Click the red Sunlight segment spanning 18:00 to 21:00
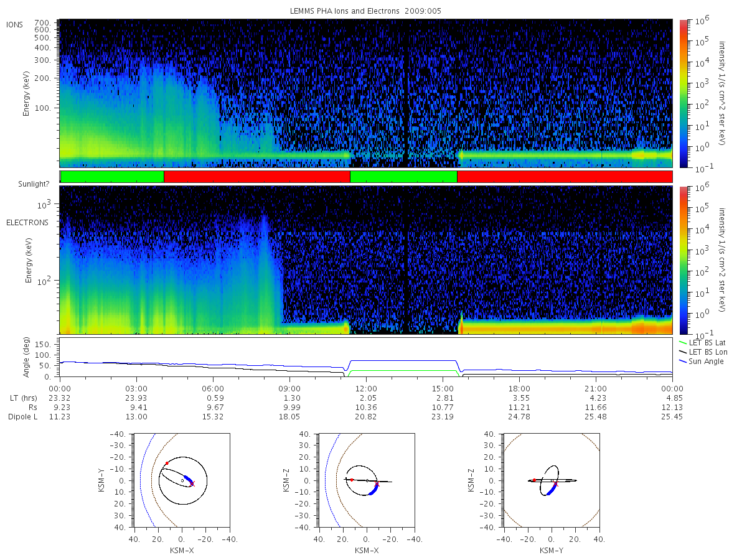 pyautogui.click(x=565, y=177)
